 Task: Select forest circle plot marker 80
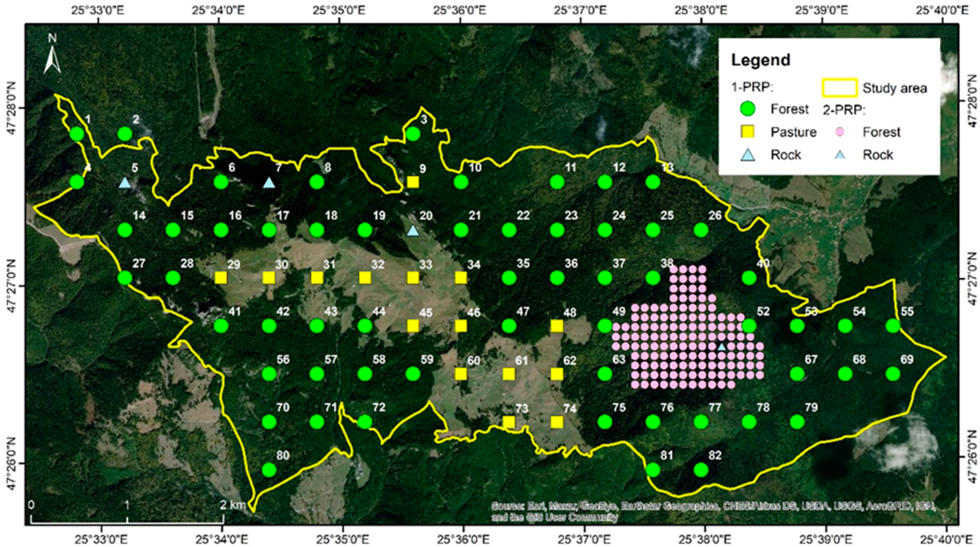pos(269,470)
